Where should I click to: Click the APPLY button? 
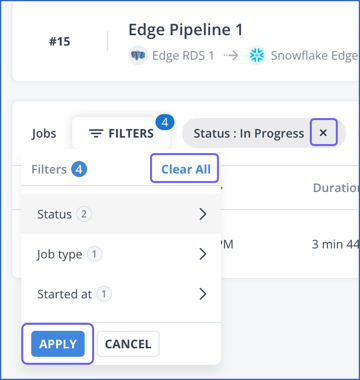coord(58,344)
